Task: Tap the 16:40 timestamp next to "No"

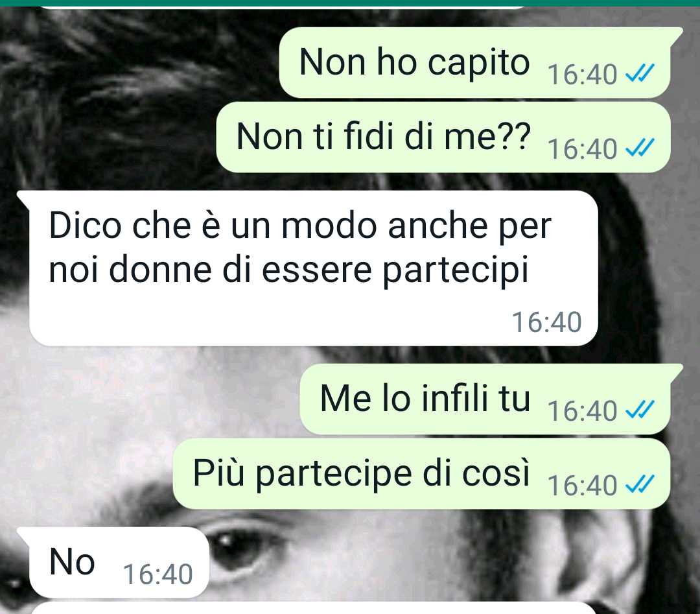Action: coord(158,574)
